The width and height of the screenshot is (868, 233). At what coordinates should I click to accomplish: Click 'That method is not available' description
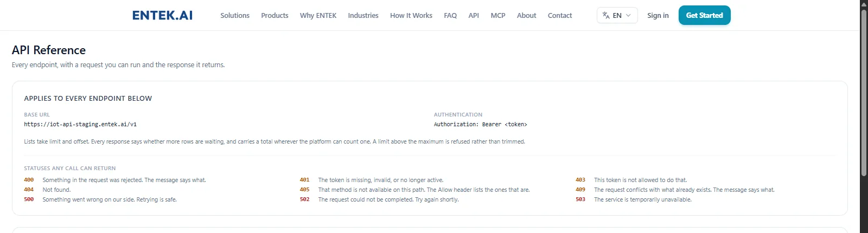424,190
